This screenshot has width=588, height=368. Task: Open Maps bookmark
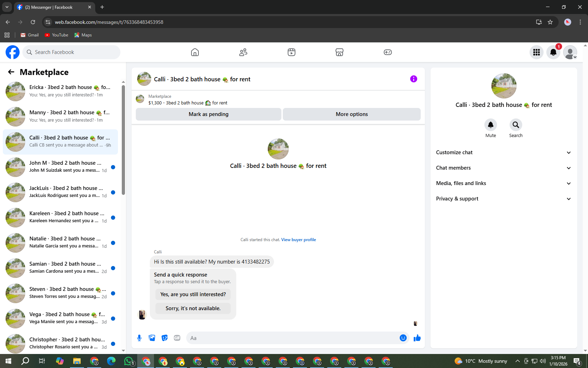[83, 35]
